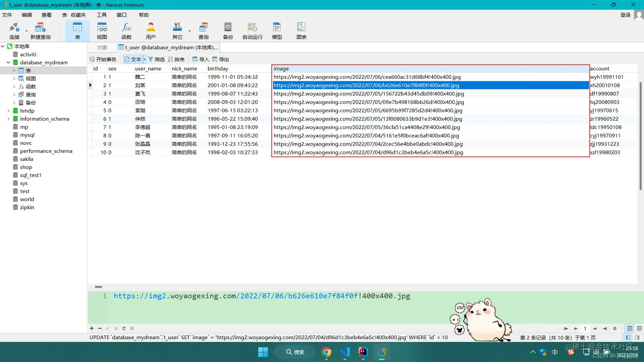Viewport: 644px width, 362px height.
Task: Open the 用户 (User) management icon
Action: [151, 31]
